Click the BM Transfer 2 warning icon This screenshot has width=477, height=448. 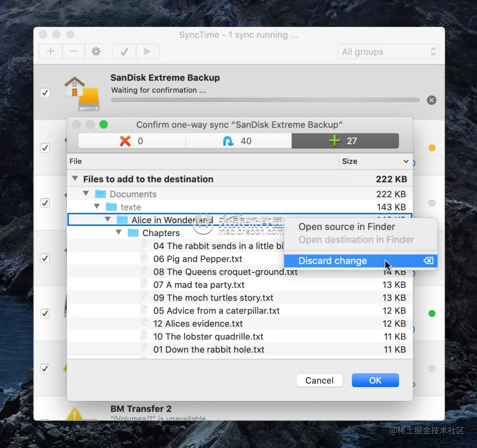pyautogui.click(x=75, y=414)
